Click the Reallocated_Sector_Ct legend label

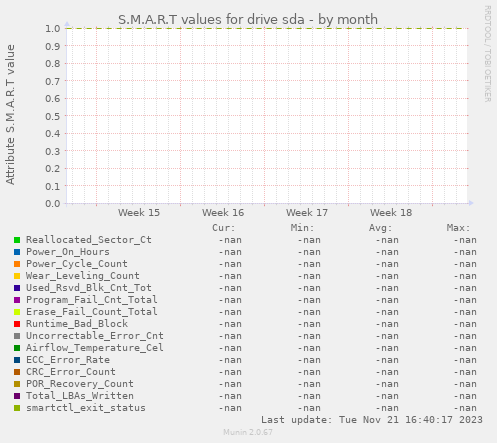point(89,240)
